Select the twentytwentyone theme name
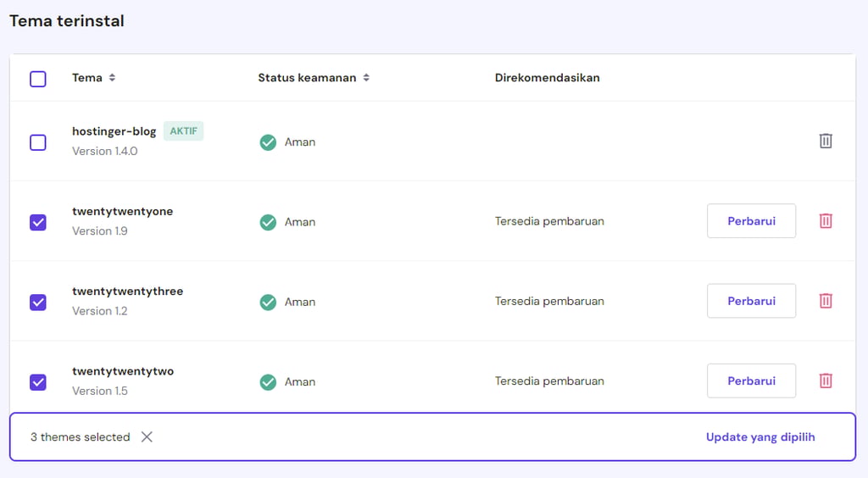The width and height of the screenshot is (868, 478). pyautogui.click(x=122, y=211)
